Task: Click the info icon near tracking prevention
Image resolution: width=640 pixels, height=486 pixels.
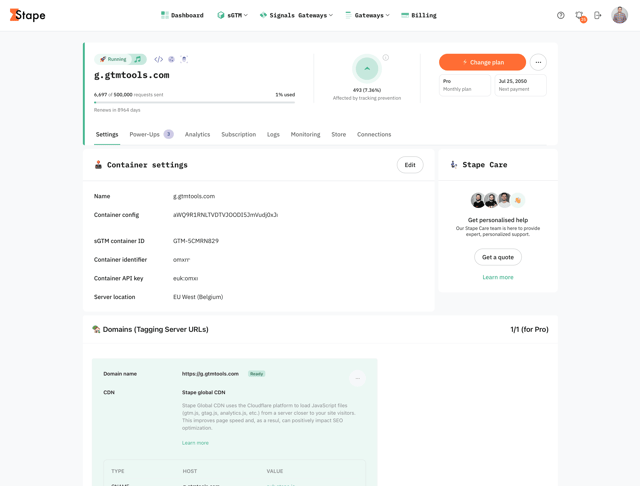Action: (x=386, y=57)
